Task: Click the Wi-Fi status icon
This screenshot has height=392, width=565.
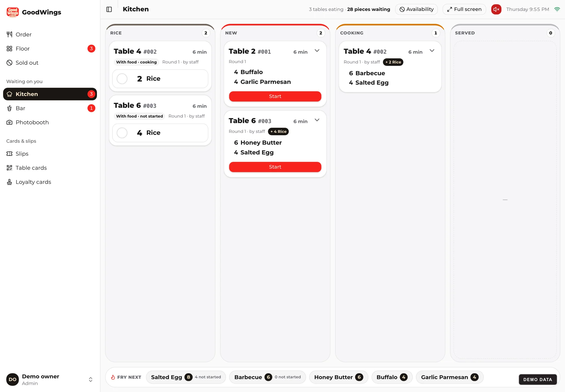Action: 557,9
